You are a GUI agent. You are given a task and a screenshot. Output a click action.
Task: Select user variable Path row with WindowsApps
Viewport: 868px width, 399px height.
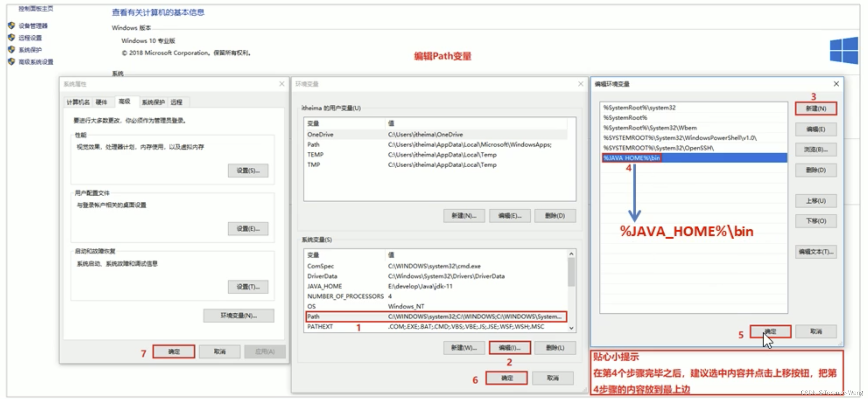point(436,144)
